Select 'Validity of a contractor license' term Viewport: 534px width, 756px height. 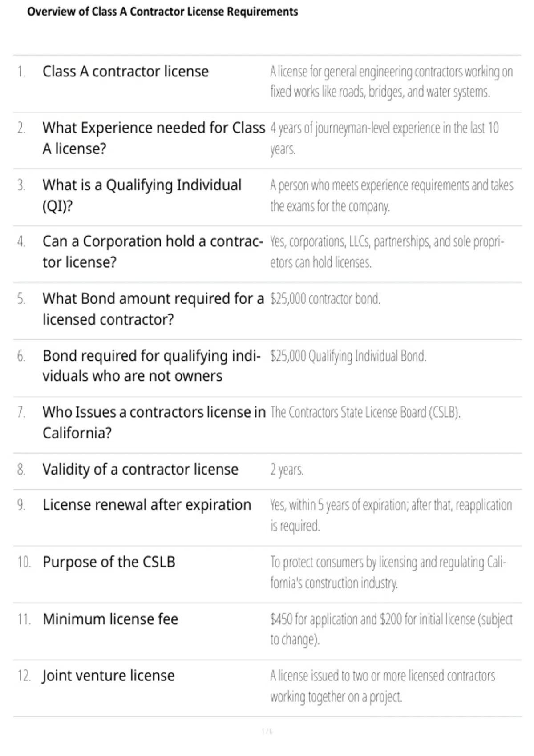click(140, 469)
